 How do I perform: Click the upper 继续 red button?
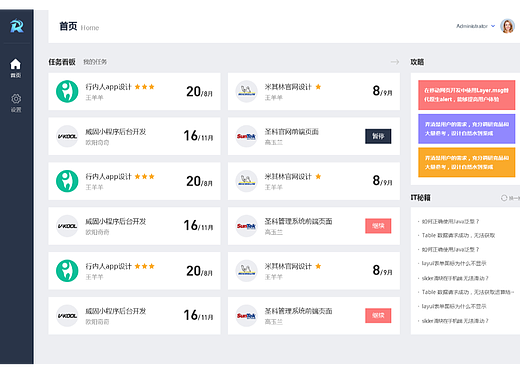[x=378, y=226]
